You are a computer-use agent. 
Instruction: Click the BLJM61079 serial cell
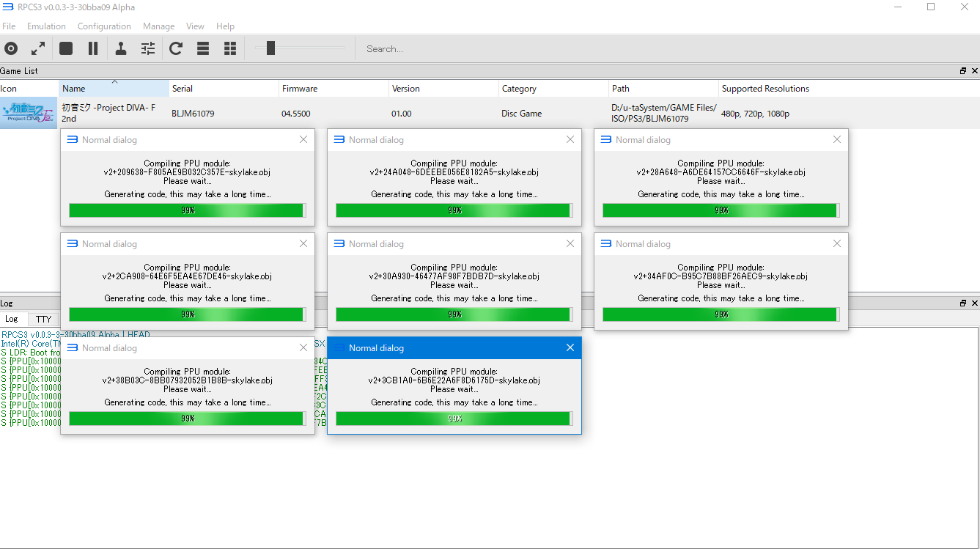tap(193, 114)
